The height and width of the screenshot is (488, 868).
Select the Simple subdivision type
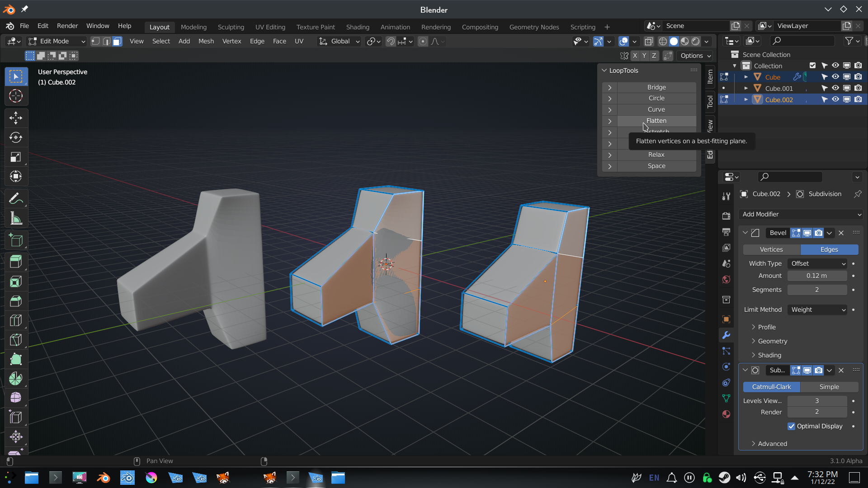(829, 387)
